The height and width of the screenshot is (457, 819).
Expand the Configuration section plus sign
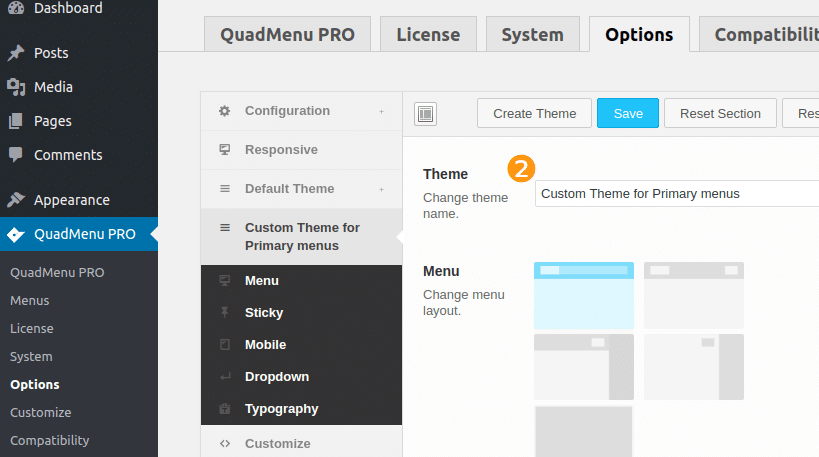coord(381,111)
